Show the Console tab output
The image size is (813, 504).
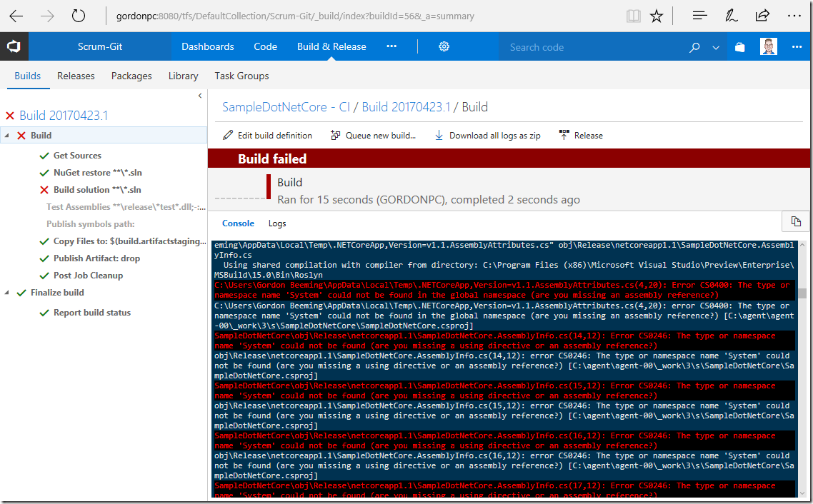(x=238, y=223)
